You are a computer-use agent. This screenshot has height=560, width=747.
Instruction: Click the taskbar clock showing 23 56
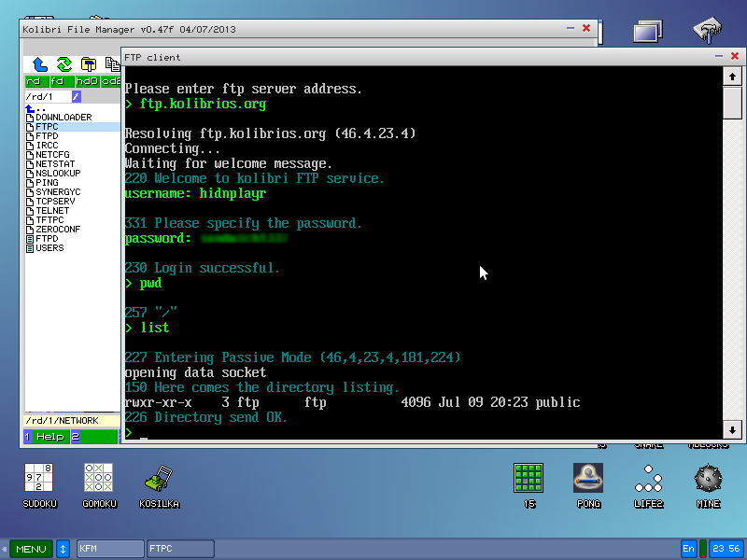726,549
